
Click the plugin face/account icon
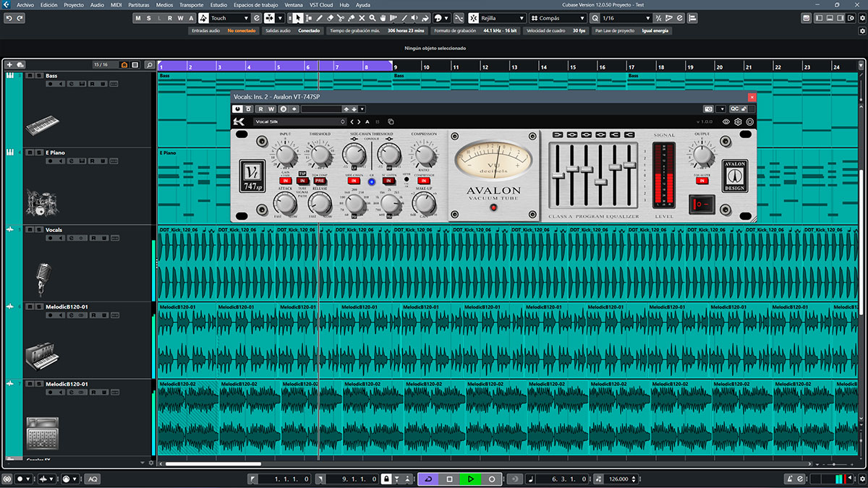point(749,121)
